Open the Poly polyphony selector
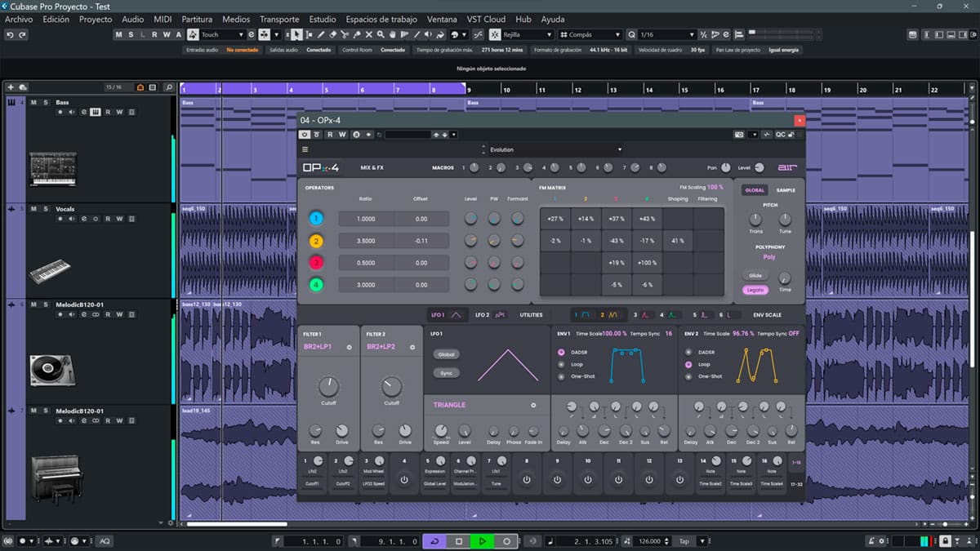Viewport: 980px width, 551px height. coord(769,256)
